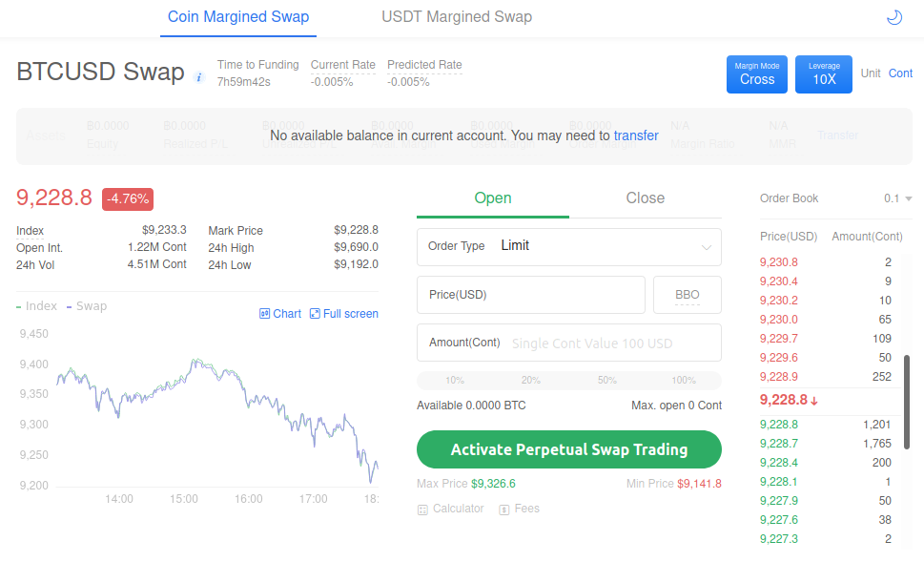Open order book depth 0.1 dropdown

pyautogui.click(x=897, y=198)
